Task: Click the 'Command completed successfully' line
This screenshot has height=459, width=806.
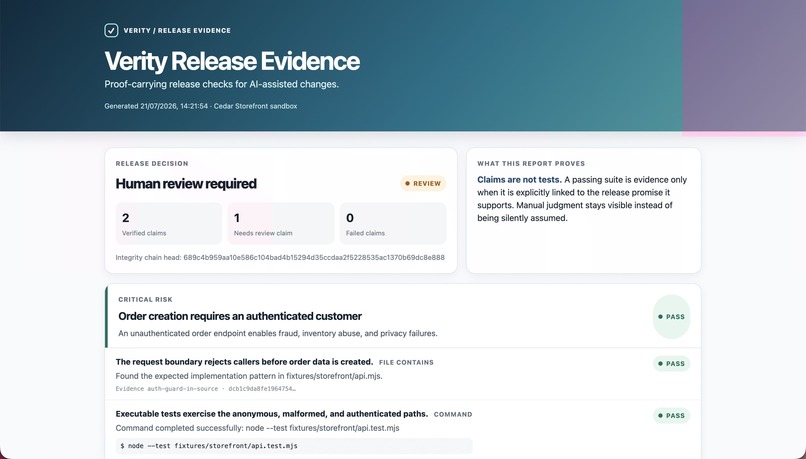Action: point(258,428)
